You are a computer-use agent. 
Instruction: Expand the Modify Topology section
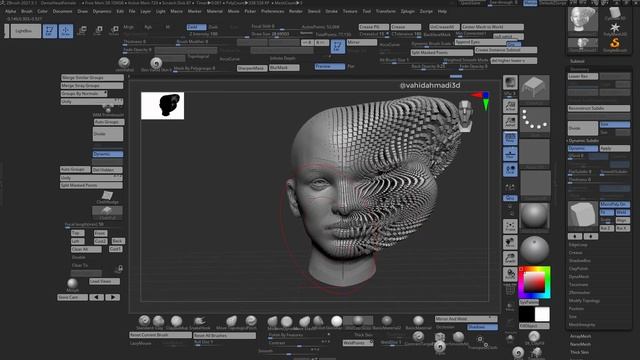584,301
